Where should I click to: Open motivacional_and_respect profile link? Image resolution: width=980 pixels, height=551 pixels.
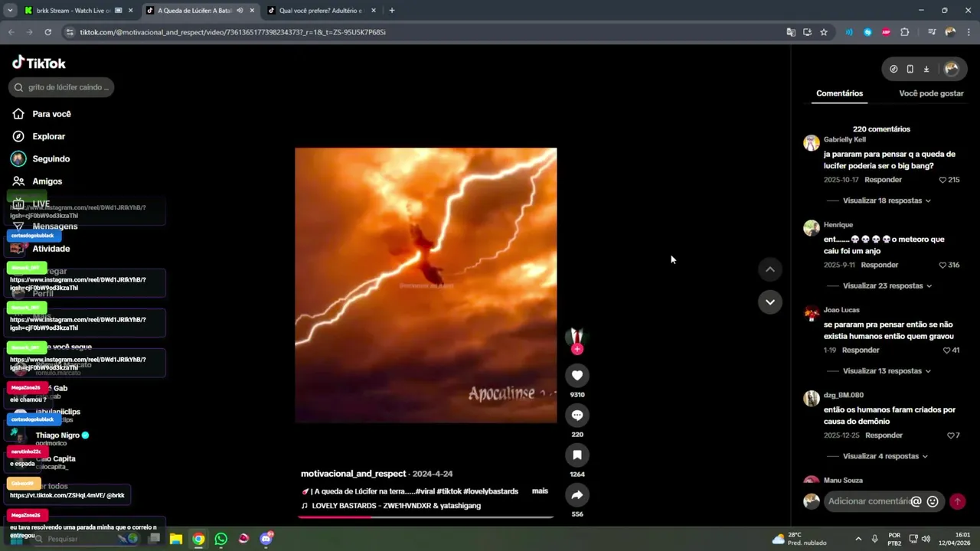coord(353,474)
